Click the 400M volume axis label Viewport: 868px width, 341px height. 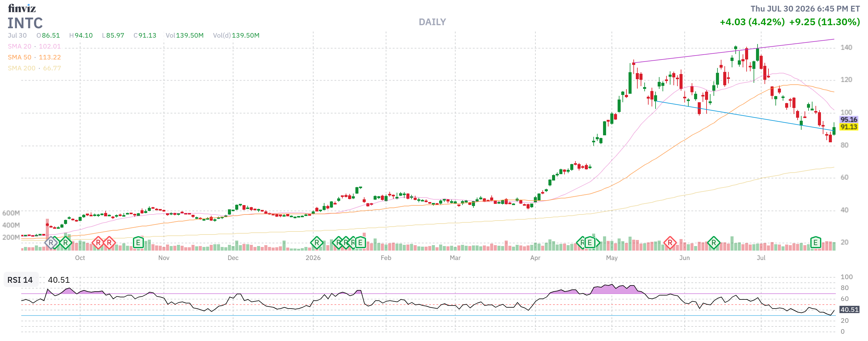[11, 225]
